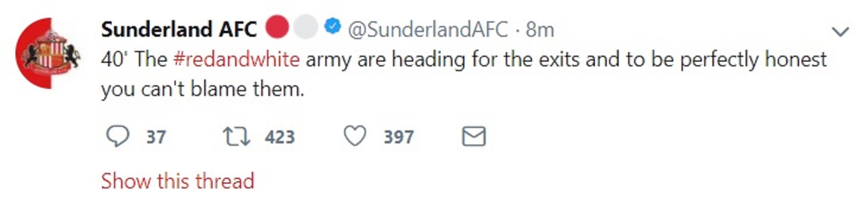Viewport: 868px width, 205px height.
Task: Share via the direct message envelope icon
Action: (x=474, y=137)
